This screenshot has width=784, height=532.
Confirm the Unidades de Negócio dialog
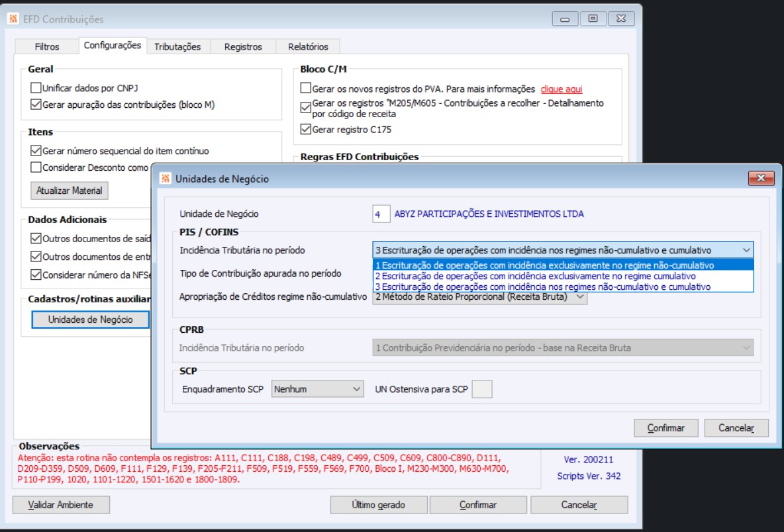coord(666,427)
